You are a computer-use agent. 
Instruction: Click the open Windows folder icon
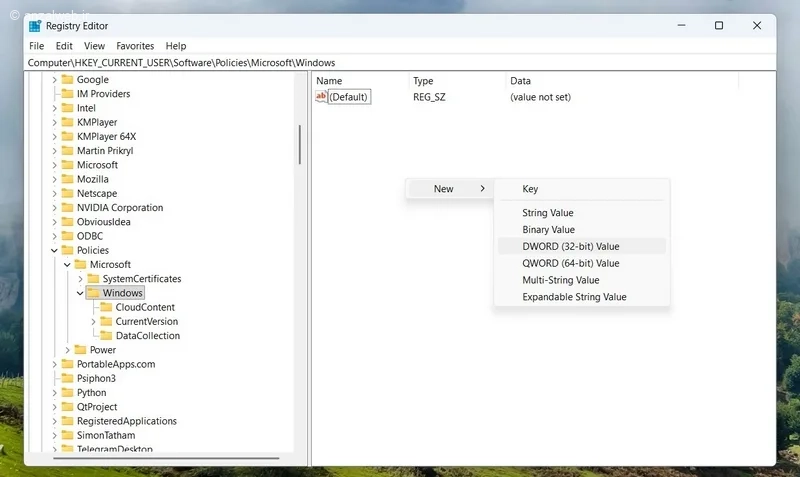click(x=93, y=293)
